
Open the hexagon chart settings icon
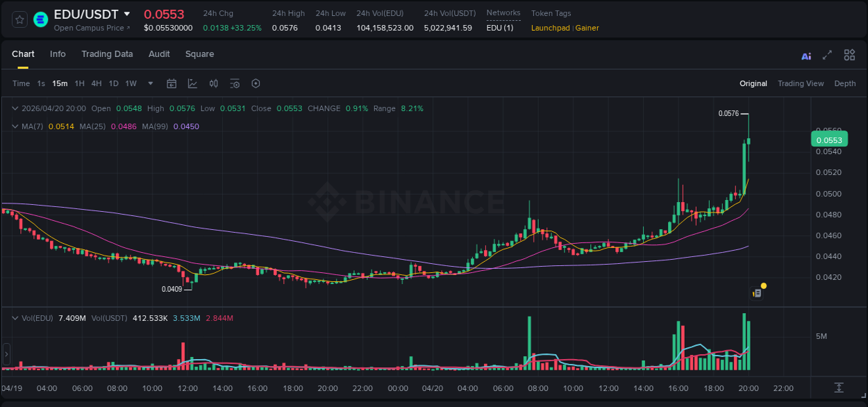(x=256, y=83)
